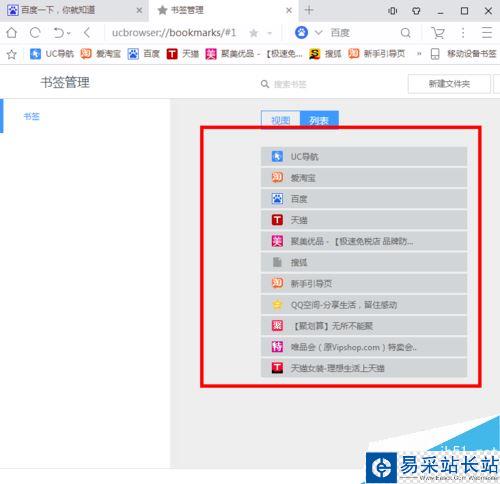Select the 爱淘宝 row in the bookmark list
This screenshot has width=500, height=484.
click(x=364, y=178)
